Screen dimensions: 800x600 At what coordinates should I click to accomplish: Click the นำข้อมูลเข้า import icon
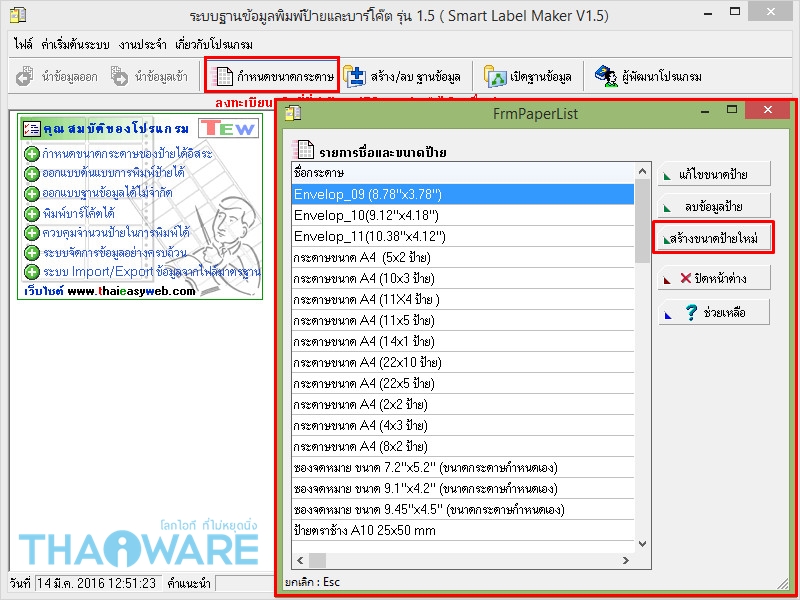coord(119,76)
